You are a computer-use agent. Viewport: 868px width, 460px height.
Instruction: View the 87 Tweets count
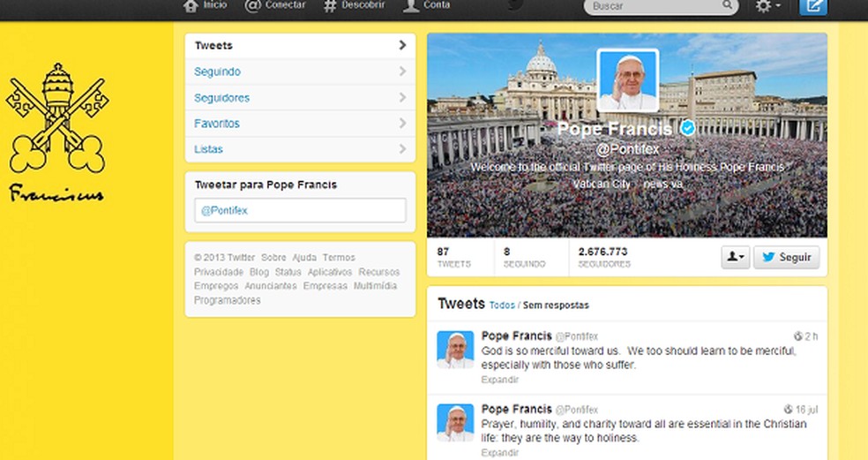point(454,257)
